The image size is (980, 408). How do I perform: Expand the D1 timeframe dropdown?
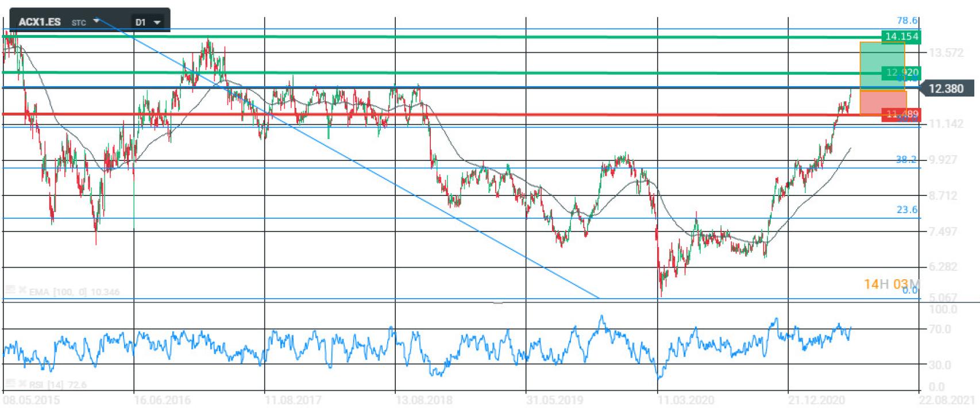[157, 23]
